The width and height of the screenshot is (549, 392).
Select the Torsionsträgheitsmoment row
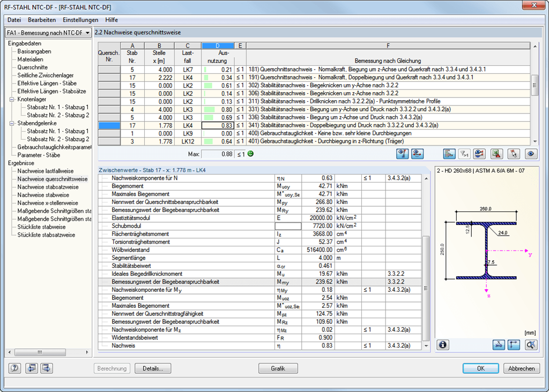pos(259,242)
